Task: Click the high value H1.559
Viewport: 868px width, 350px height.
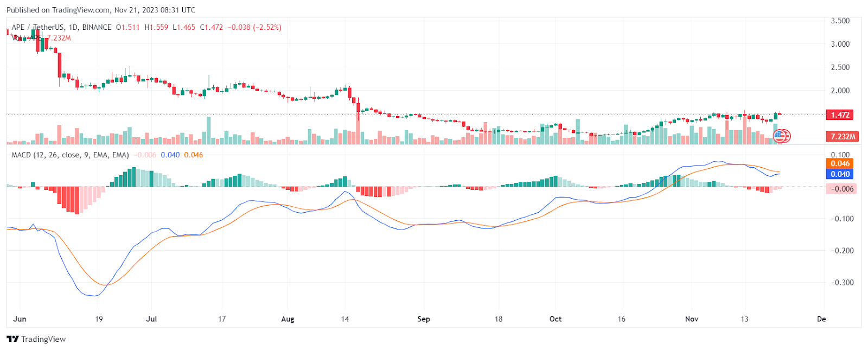Action: tap(156, 27)
